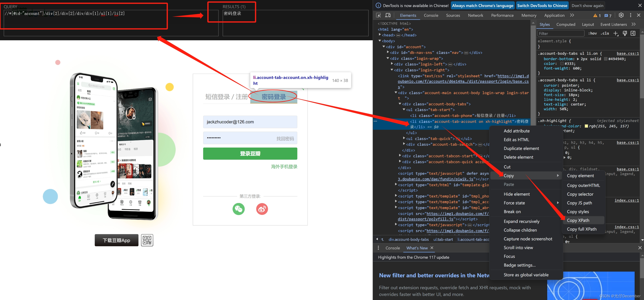The height and width of the screenshot is (300, 644).
Task: Select Copy full XPath option
Action: [x=581, y=229]
